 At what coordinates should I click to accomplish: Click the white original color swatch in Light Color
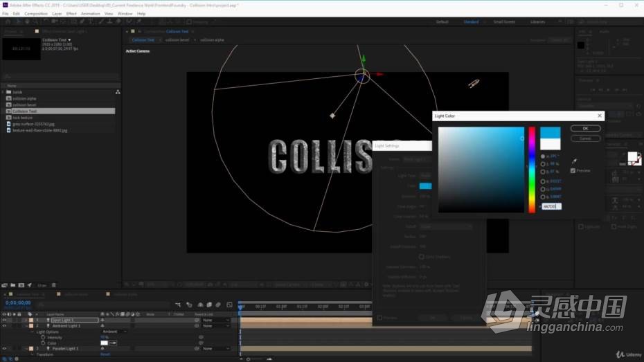point(551,144)
